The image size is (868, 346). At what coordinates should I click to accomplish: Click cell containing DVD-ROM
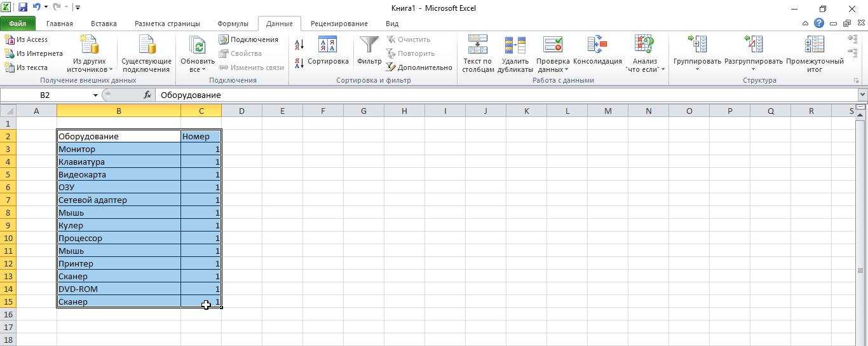119,289
